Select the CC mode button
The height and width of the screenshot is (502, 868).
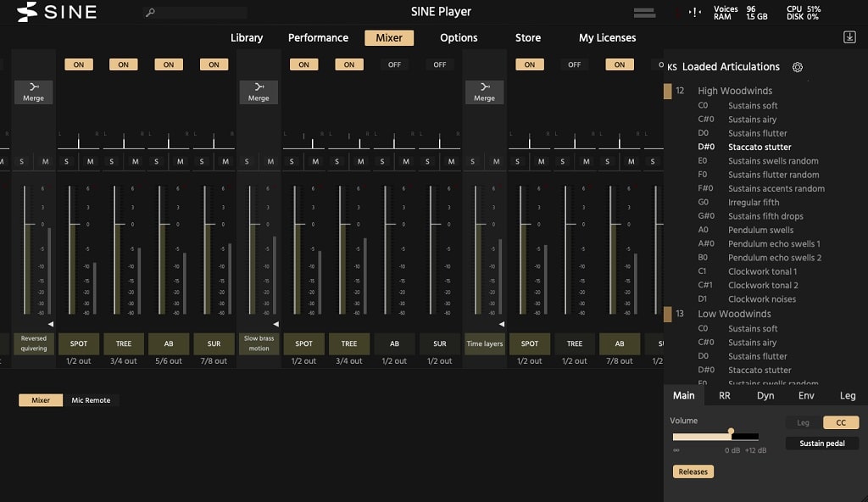coord(841,423)
